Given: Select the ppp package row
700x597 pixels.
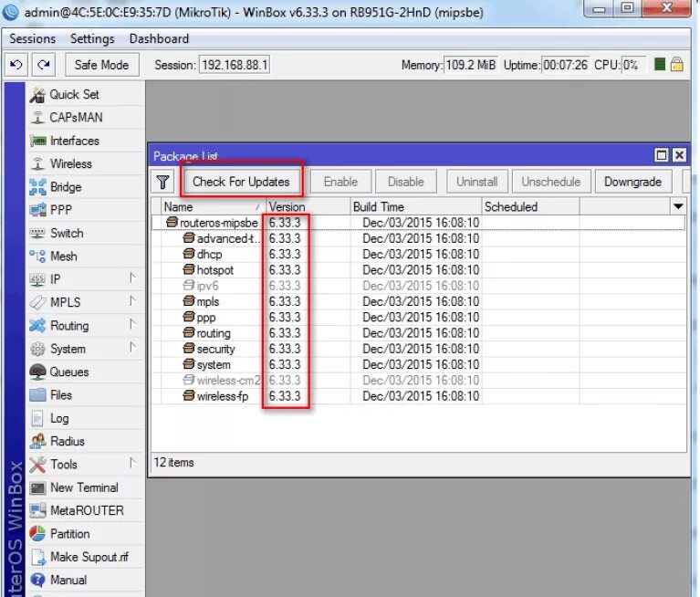Looking at the screenshot, I should tap(418, 318).
